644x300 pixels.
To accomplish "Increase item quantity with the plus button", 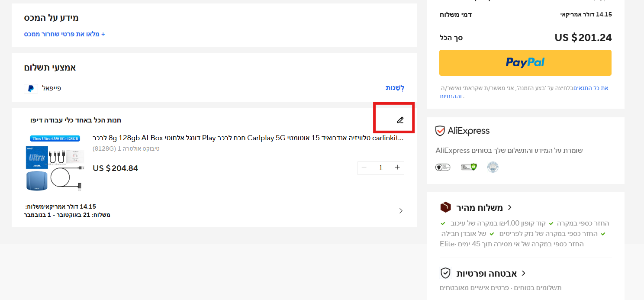I will [x=397, y=168].
